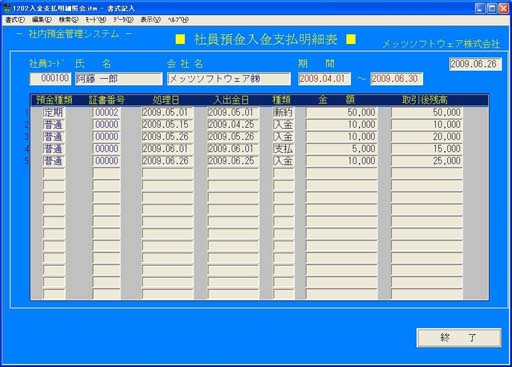Select the 定期 deposit type cell

pyautogui.click(x=54, y=112)
